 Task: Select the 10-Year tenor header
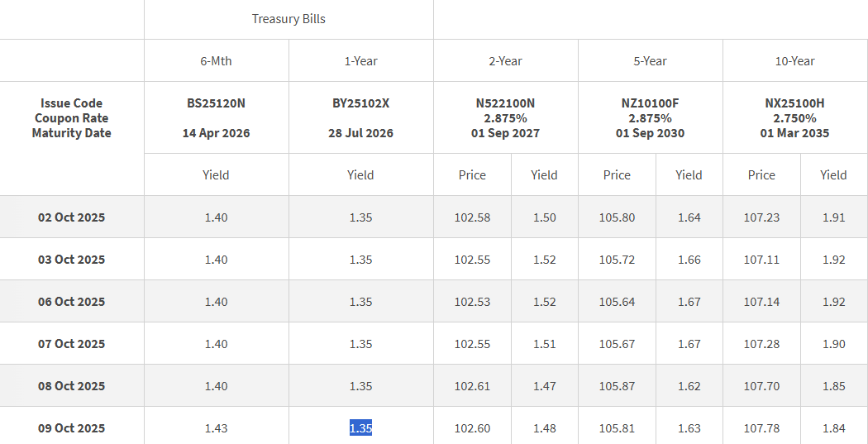pos(794,60)
